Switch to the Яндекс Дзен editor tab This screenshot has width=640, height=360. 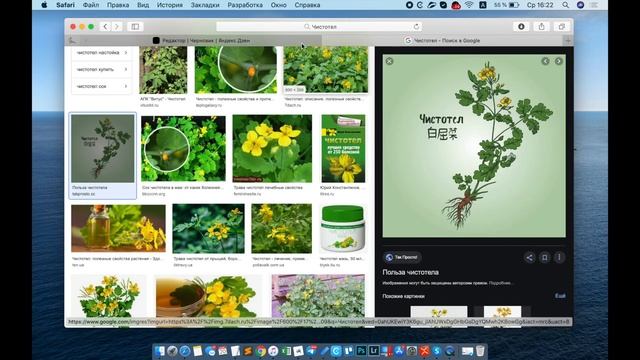[201, 40]
